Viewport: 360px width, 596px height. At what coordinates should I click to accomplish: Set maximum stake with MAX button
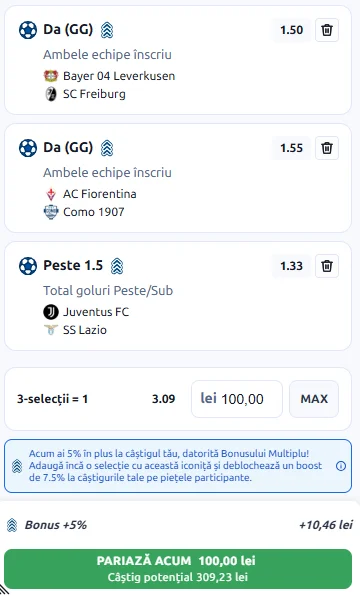(x=314, y=399)
